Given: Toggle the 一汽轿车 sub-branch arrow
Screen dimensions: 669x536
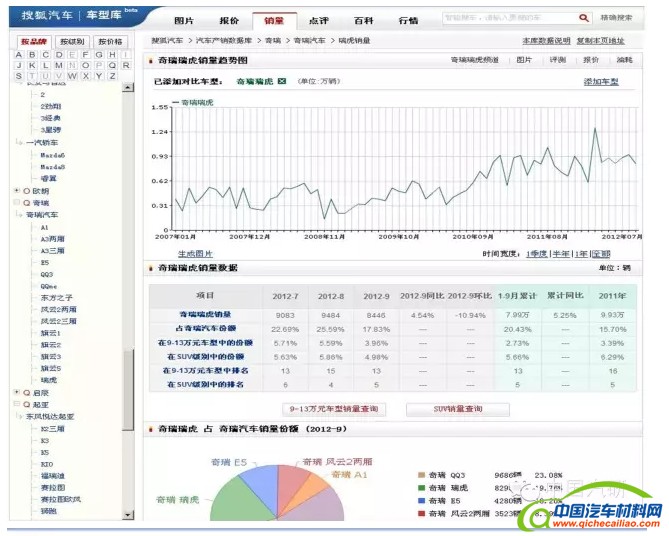Looking at the screenshot, I should coord(19,142).
